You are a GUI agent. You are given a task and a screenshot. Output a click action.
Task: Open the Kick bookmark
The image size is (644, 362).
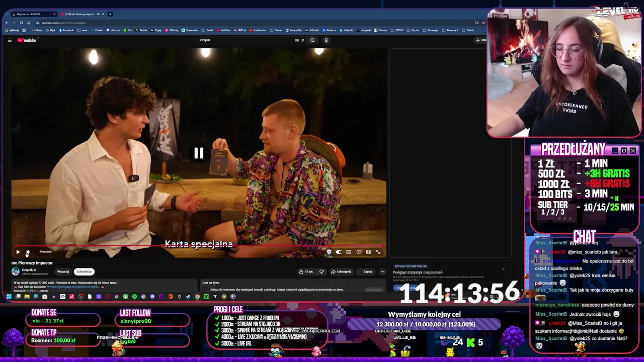(x=127, y=30)
